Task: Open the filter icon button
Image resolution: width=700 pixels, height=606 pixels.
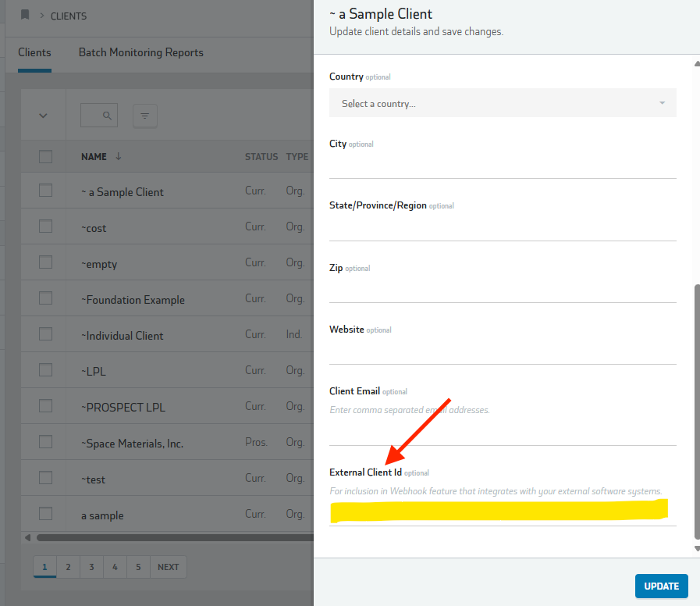Action: click(145, 116)
